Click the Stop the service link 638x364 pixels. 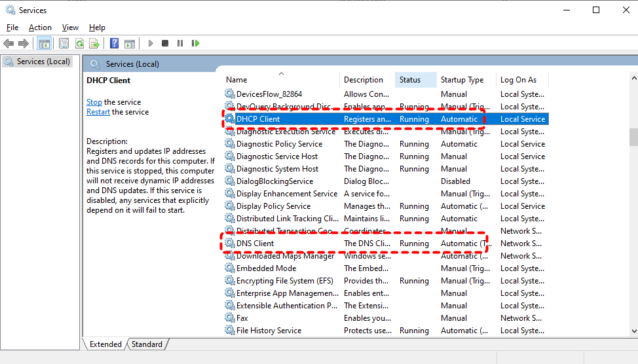94,102
